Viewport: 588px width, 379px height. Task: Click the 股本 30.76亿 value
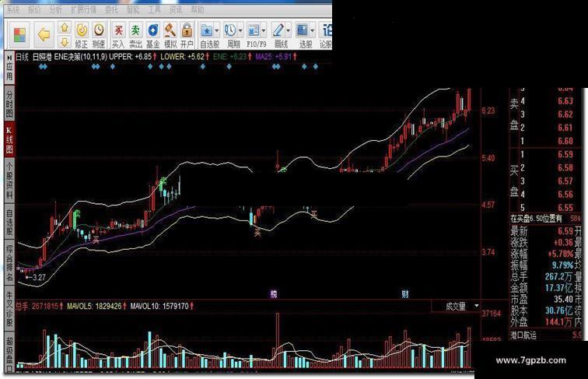[559, 311]
